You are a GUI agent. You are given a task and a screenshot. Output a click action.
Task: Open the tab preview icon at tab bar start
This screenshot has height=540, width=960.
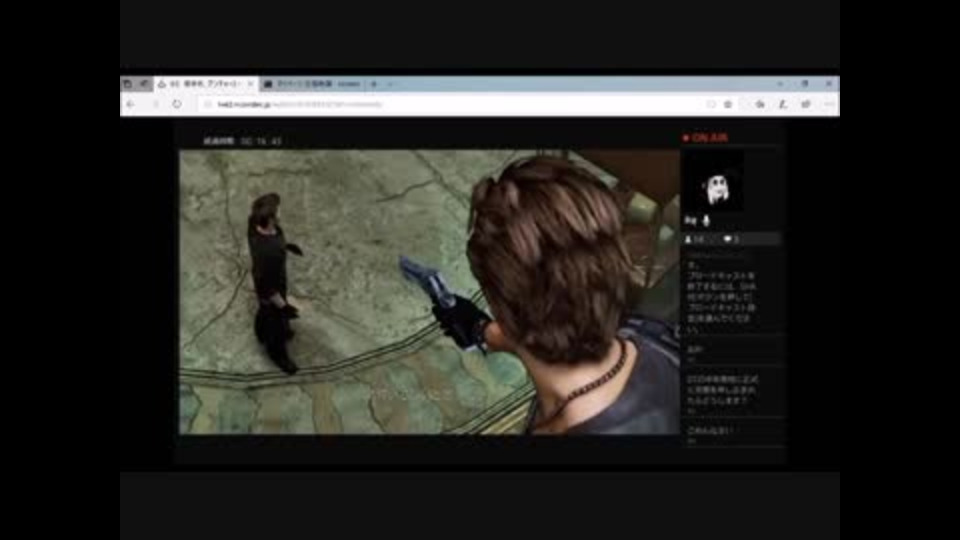(127, 84)
